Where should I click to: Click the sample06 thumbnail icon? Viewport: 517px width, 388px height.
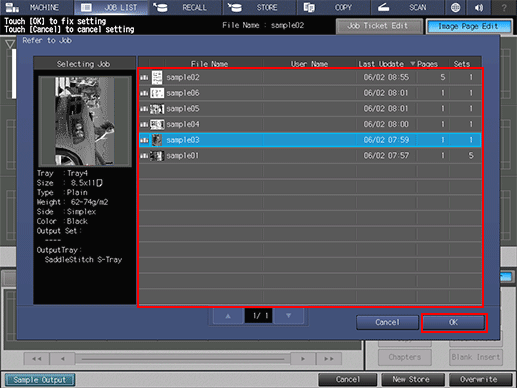point(157,93)
